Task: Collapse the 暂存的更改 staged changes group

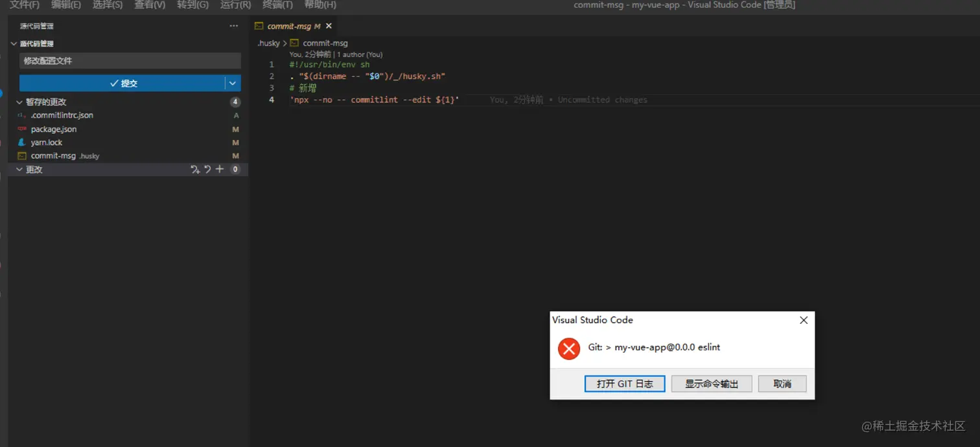Action: 19,102
